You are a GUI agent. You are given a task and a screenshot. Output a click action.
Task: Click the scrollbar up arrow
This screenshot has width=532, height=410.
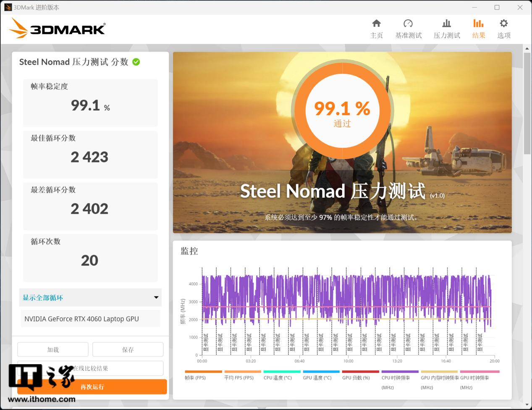tap(527, 48)
